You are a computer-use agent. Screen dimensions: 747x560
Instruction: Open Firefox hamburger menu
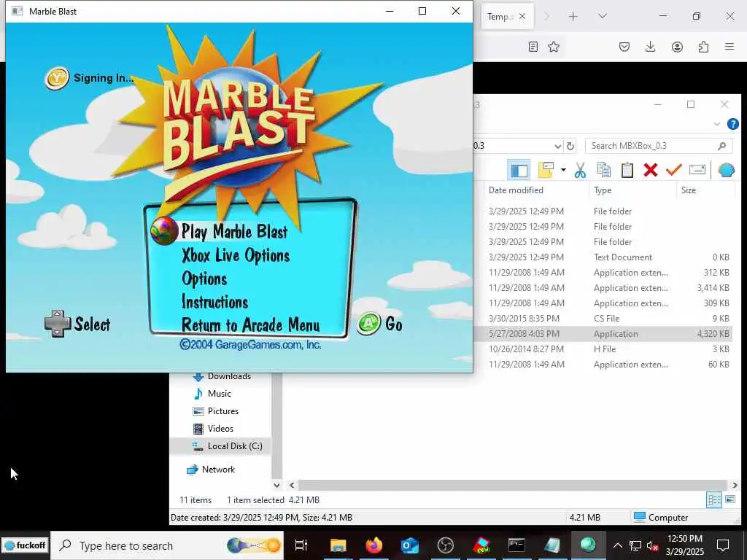click(x=729, y=47)
